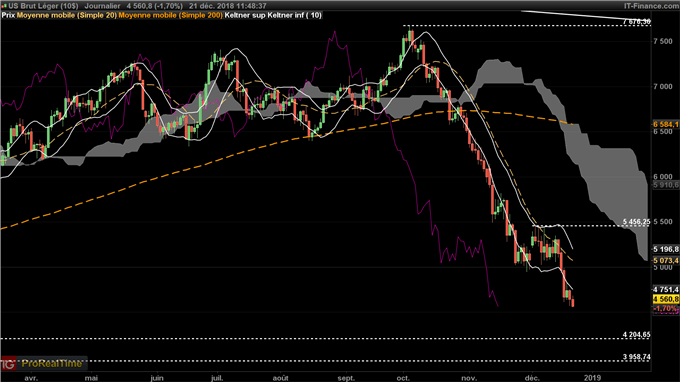The height and width of the screenshot is (382, 680).
Task: Select the oct. label on time axis
Action: click(403, 378)
